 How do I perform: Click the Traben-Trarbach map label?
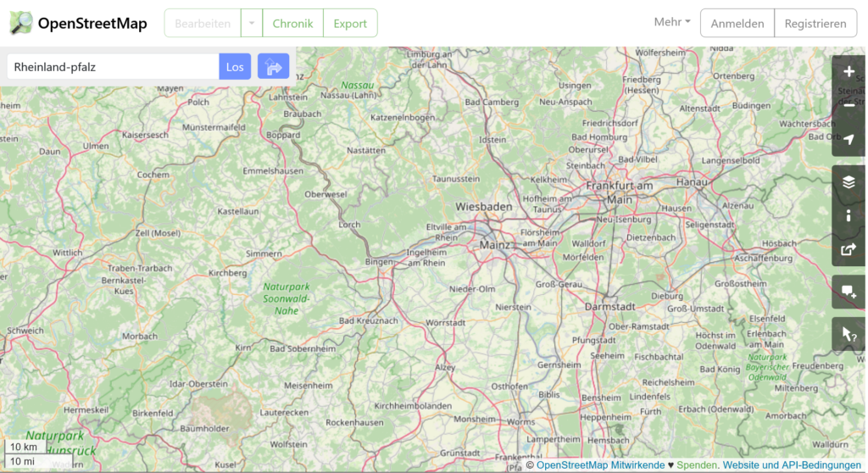tap(140, 268)
